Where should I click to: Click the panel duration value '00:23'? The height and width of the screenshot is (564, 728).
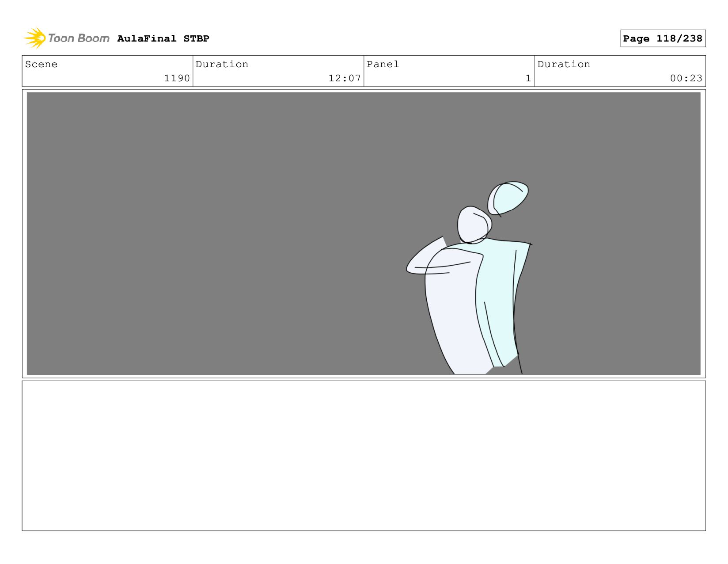click(686, 78)
